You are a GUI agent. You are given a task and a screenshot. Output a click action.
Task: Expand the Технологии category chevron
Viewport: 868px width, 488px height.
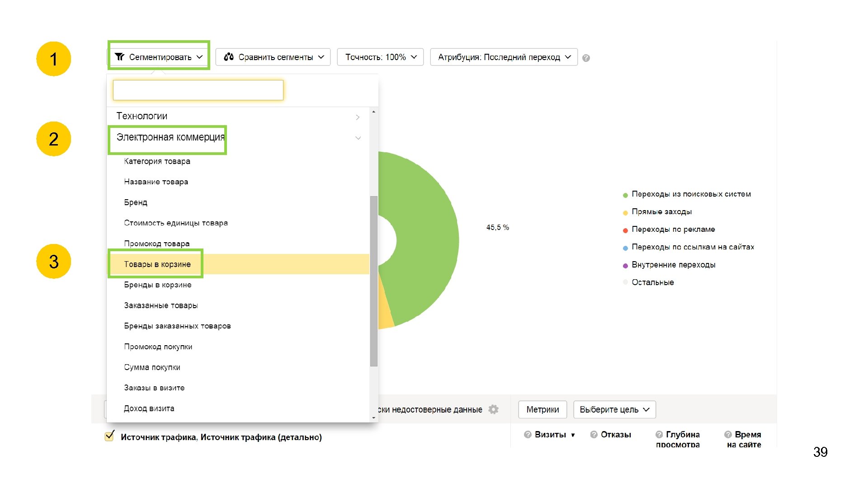[x=358, y=117]
